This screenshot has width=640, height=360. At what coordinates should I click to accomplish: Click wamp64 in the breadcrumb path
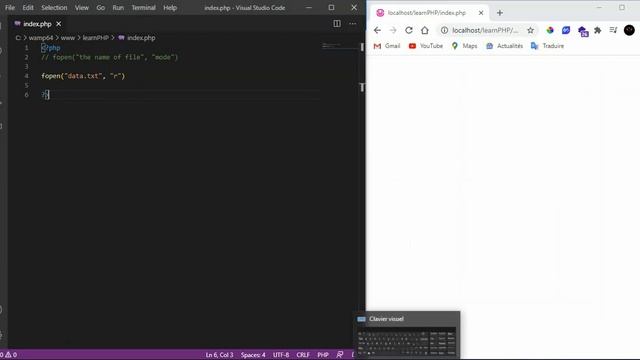pos(41,38)
